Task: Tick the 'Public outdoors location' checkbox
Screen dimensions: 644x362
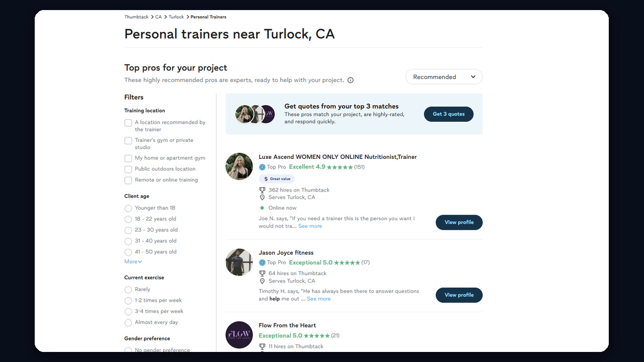Action: 128,169
